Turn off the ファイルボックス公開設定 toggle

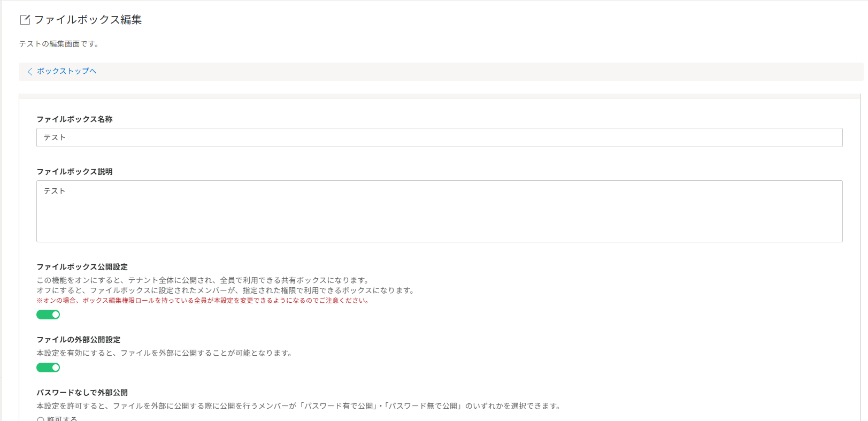click(x=48, y=315)
